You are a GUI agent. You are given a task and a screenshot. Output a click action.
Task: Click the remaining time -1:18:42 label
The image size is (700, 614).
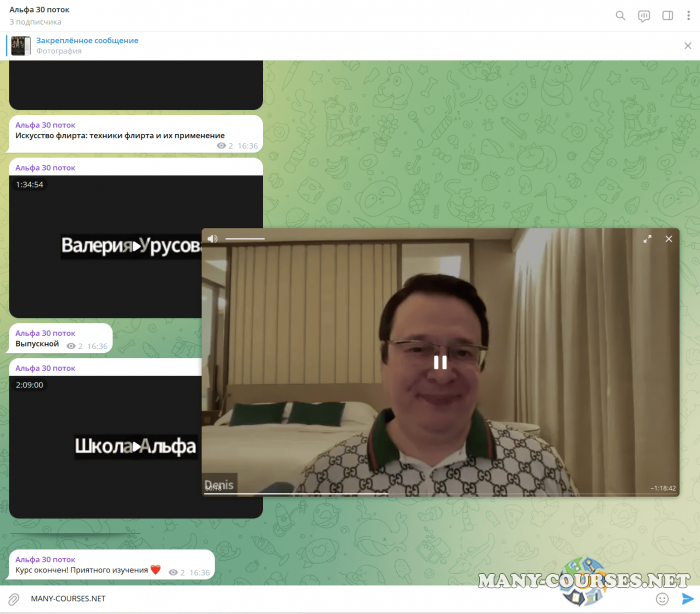pyautogui.click(x=662, y=488)
